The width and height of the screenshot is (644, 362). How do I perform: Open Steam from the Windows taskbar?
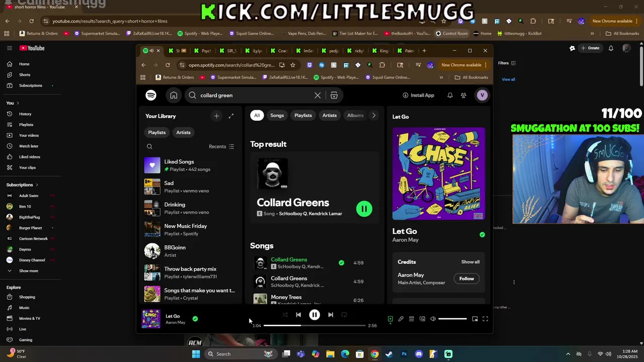tap(389, 354)
